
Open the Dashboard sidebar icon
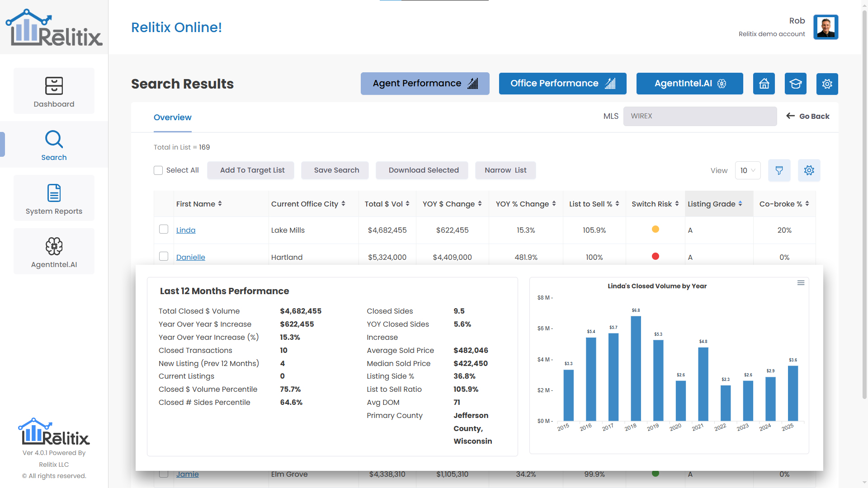(54, 86)
